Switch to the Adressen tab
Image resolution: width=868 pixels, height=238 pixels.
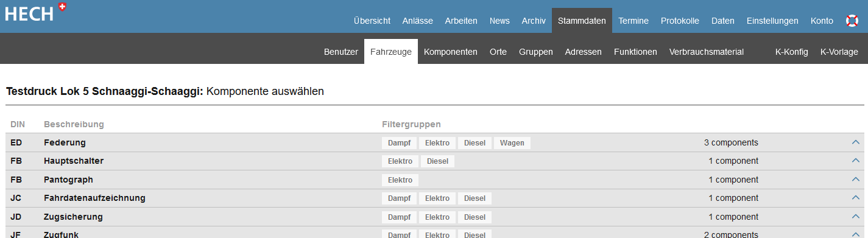pyautogui.click(x=584, y=52)
